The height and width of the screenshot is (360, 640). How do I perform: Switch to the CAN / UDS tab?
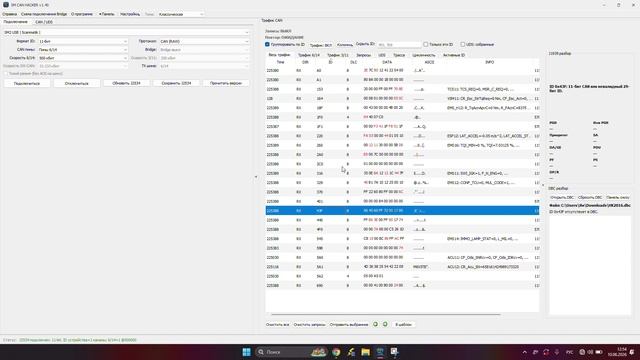44,22
